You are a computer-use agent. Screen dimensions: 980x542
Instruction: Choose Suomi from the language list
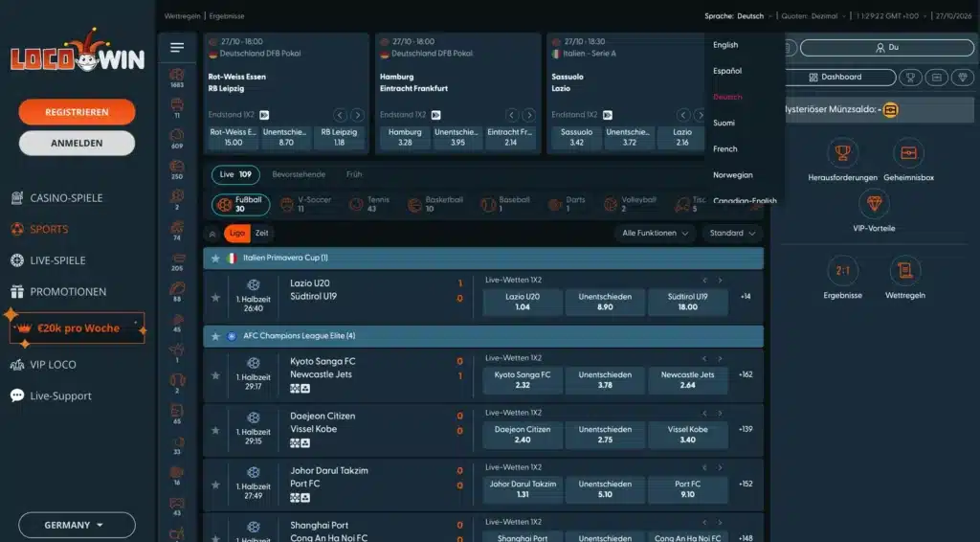pyautogui.click(x=724, y=124)
